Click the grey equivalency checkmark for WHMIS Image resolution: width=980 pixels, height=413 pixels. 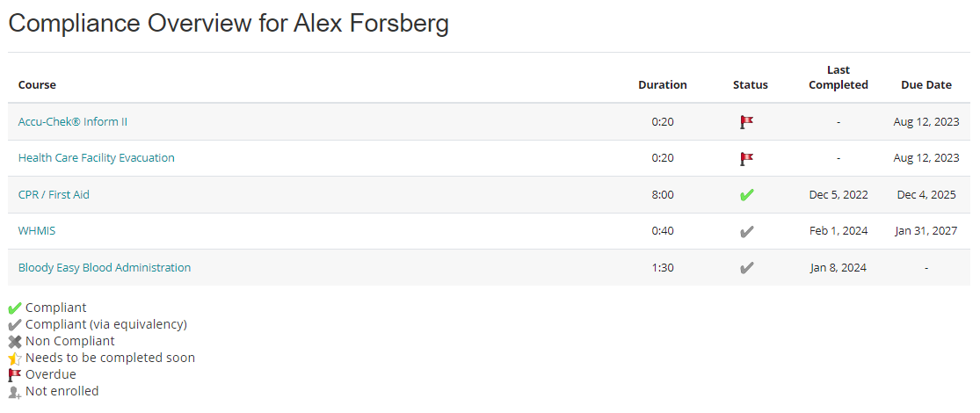(x=747, y=232)
